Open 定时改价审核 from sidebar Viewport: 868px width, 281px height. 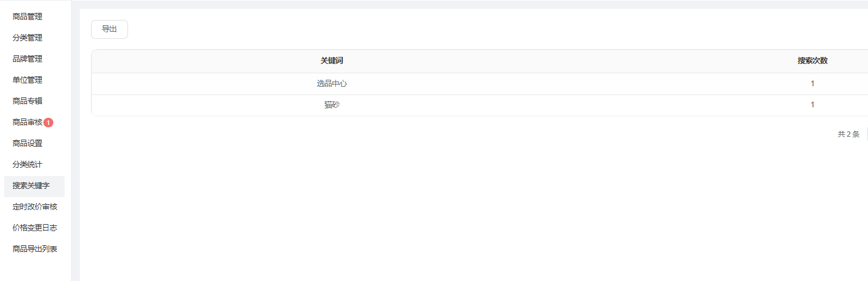coord(35,206)
